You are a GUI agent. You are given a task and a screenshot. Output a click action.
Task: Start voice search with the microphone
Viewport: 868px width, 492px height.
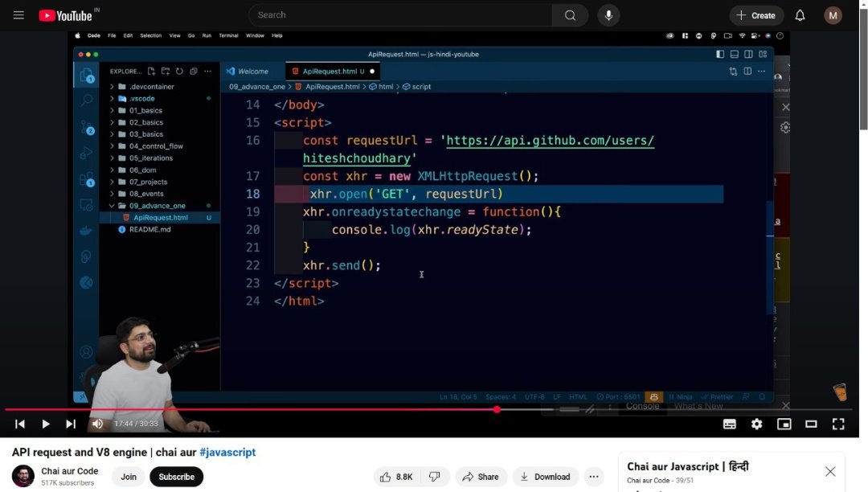[x=608, y=15]
